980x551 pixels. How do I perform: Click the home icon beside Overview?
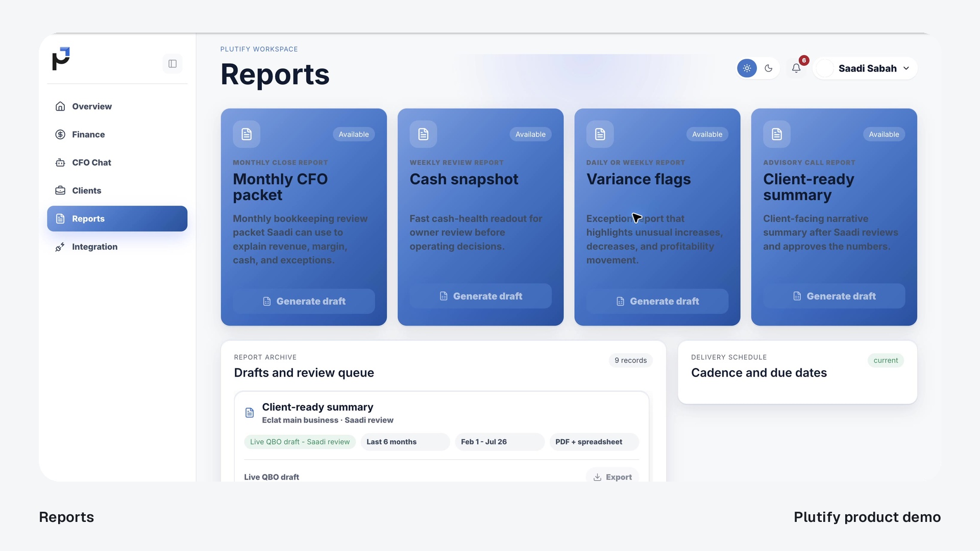(60, 106)
